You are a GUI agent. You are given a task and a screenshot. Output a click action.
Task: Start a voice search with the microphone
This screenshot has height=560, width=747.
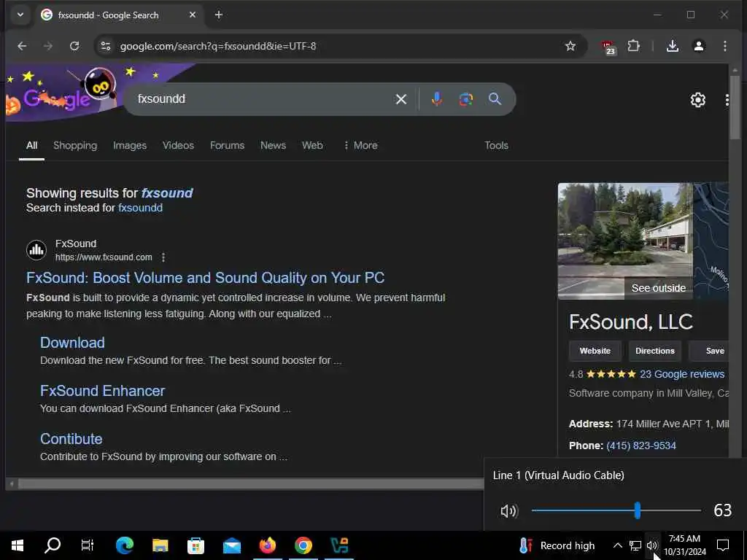437,99
